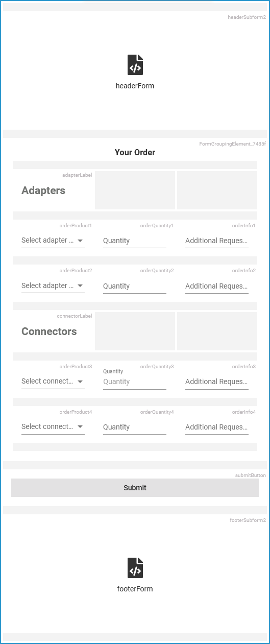The height and width of the screenshot is (644, 270).
Task: Focus the orderQuantity2 Quantity field
Action: pyautogui.click(x=135, y=286)
